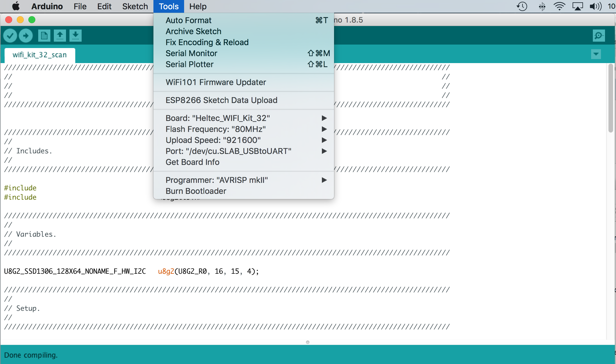This screenshot has height=364, width=616.
Task: Expand Programmer AVRISP mkII submenu
Action: tap(244, 180)
